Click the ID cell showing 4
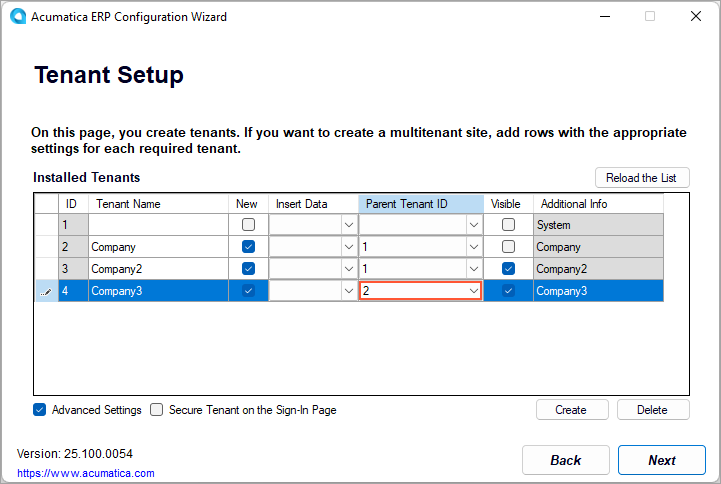Viewport: 721px width, 484px height. pyautogui.click(x=73, y=291)
